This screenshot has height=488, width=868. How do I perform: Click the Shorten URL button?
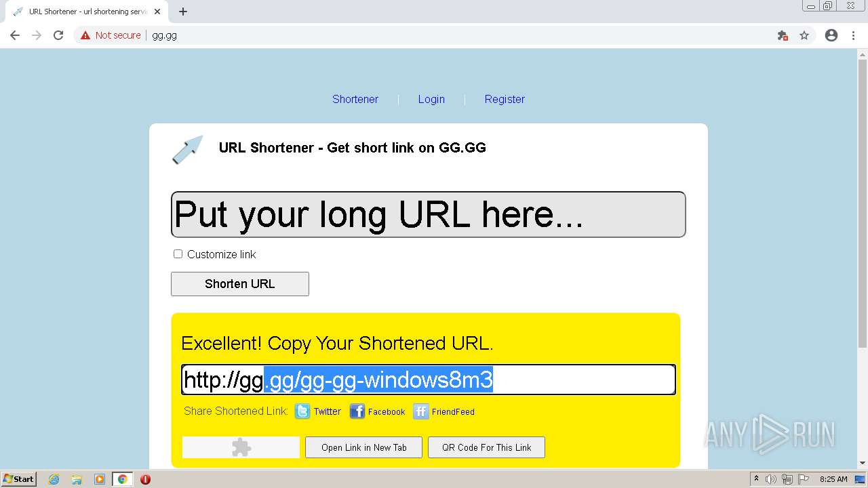pyautogui.click(x=240, y=284)
